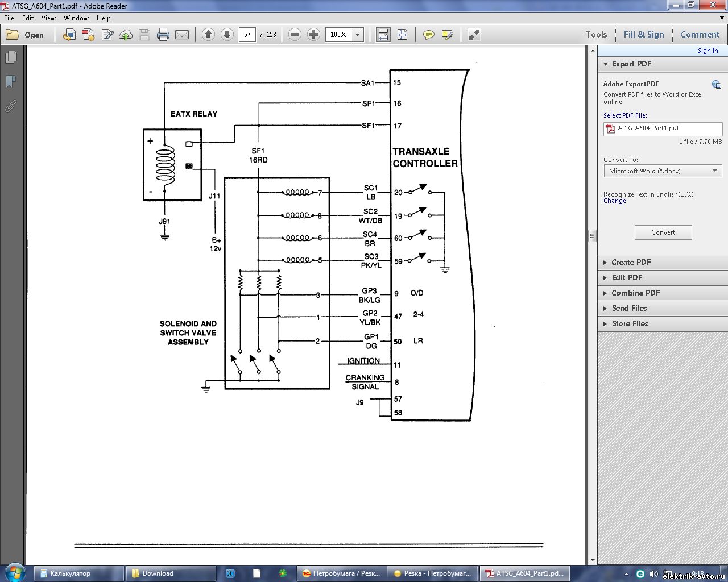Image resolution: width=728 pixels, height=582 pixels.
Task: Open the Петробумага / Резк taskbar button
Action: [x=341, y=573]
